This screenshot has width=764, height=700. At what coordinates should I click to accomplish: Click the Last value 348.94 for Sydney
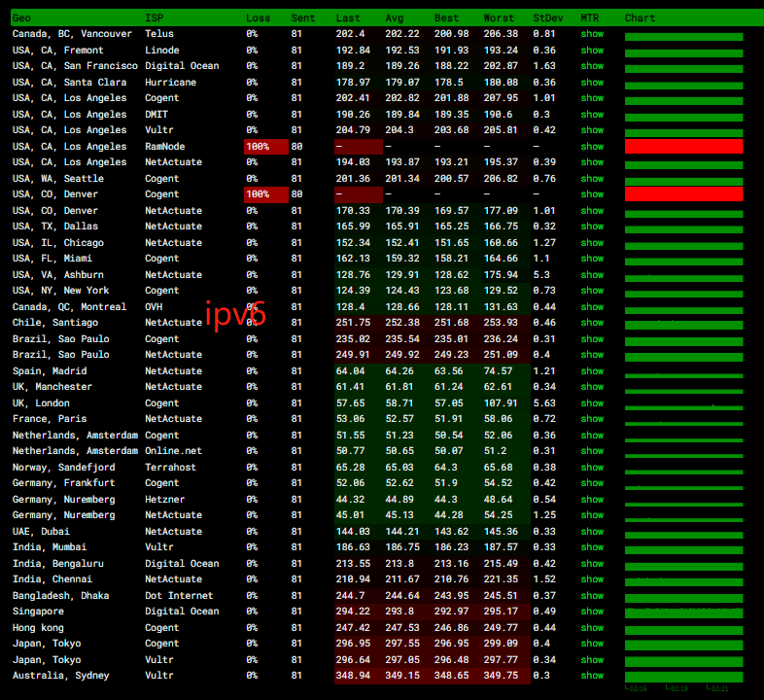[x=353, y=676]
